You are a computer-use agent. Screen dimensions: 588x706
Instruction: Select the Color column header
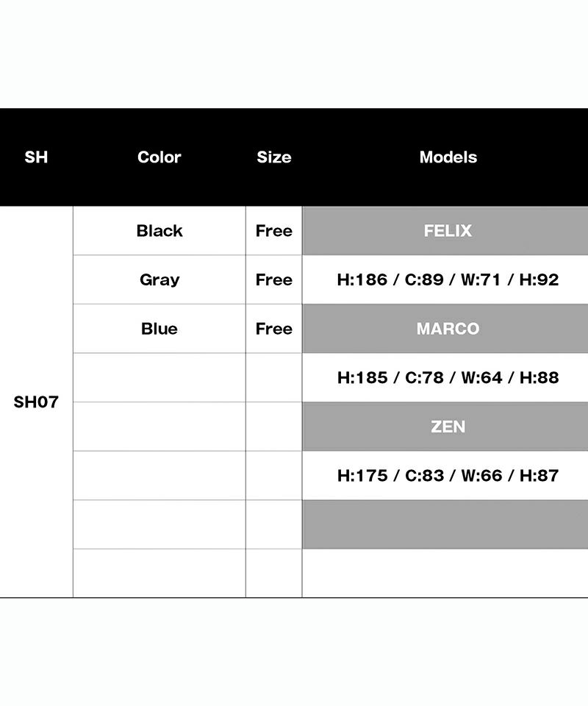159,157
